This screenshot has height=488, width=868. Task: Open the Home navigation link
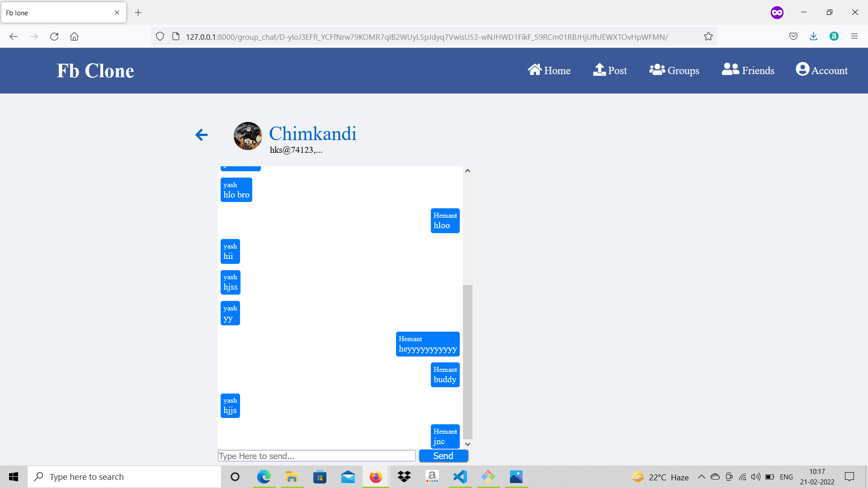click(549, 70)
